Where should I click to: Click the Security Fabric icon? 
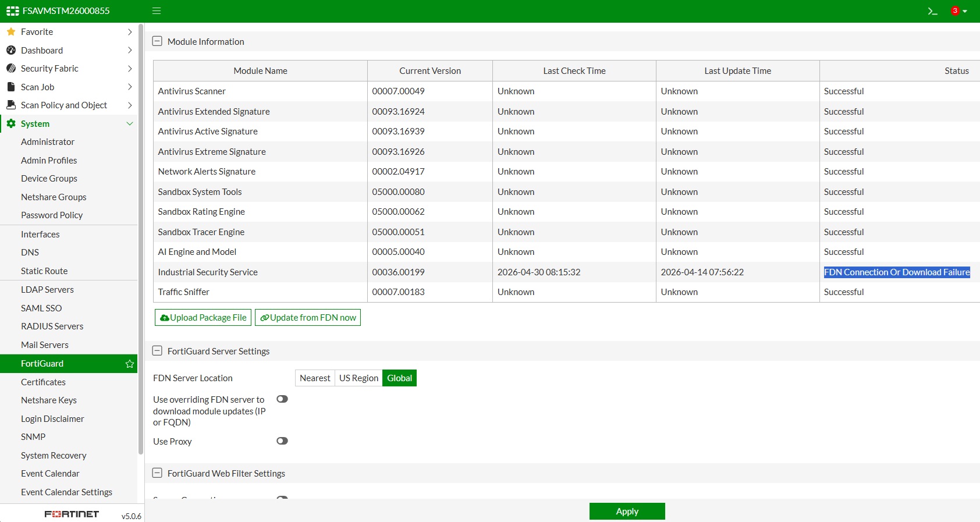click(x=11, y=69)
